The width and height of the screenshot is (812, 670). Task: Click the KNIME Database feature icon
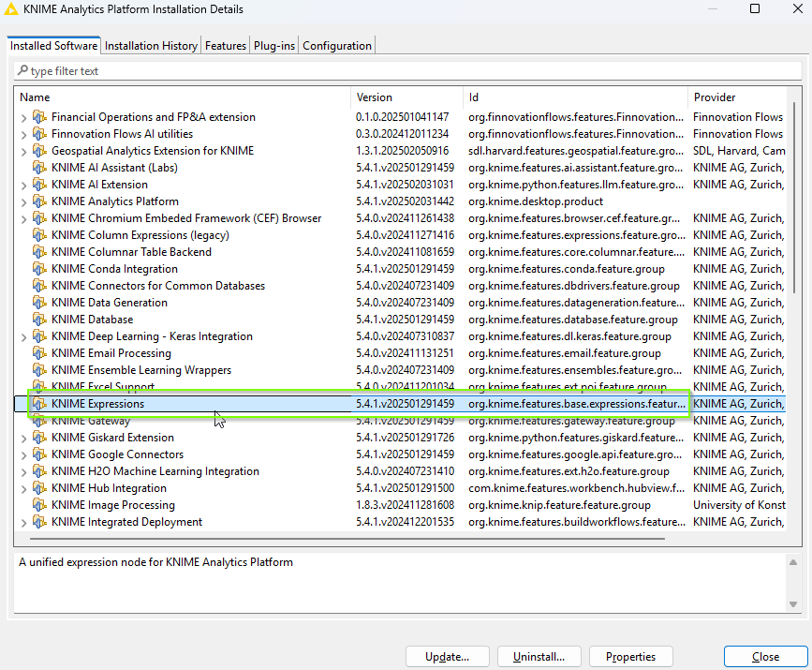coord(39,320)
